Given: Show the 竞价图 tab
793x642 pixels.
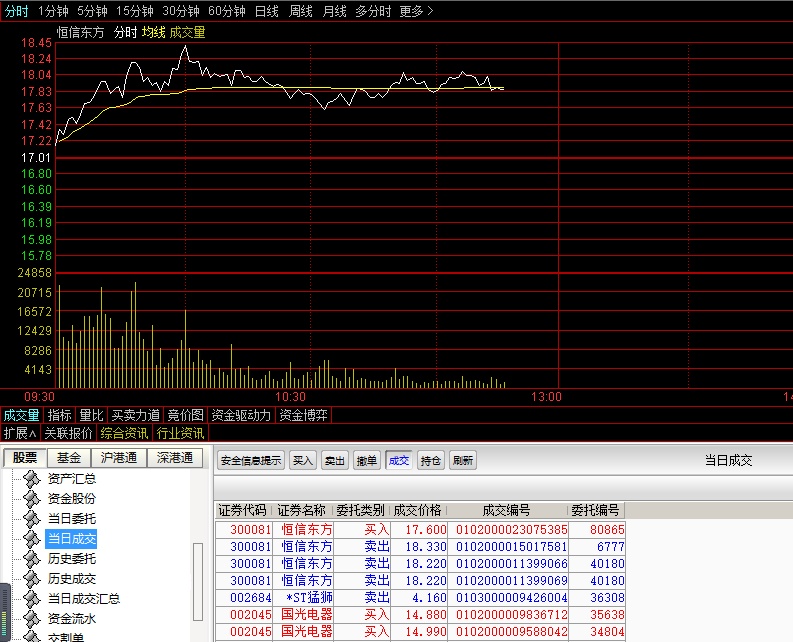Looking at the screenshot, I should point(185,415).
